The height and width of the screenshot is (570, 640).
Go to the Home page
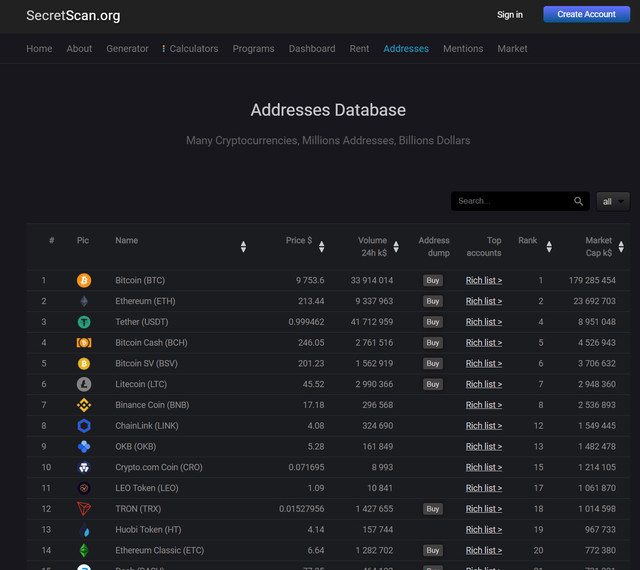click(39, 49)
